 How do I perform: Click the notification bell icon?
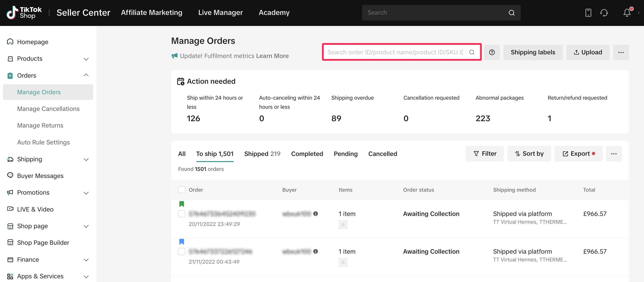627,12
